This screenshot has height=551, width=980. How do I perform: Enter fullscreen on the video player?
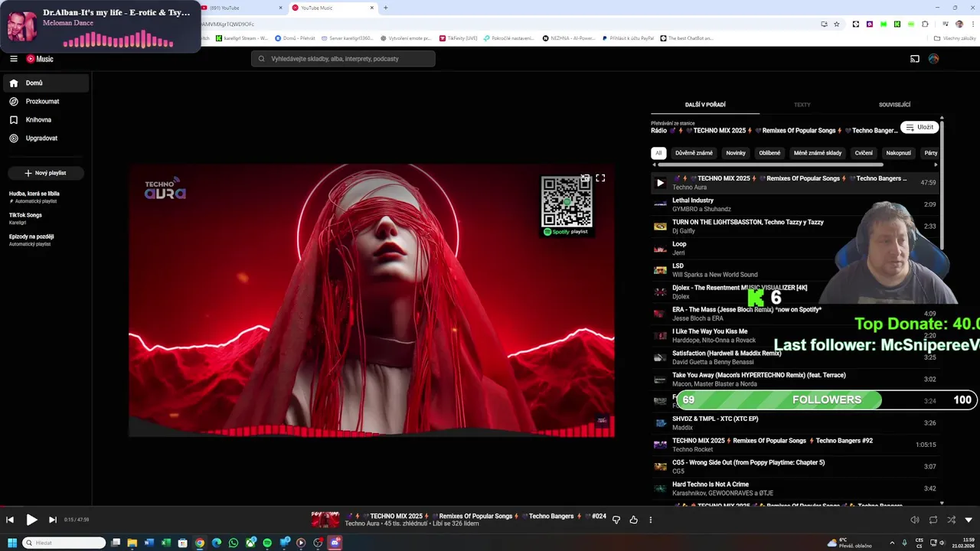coord(600,178)
